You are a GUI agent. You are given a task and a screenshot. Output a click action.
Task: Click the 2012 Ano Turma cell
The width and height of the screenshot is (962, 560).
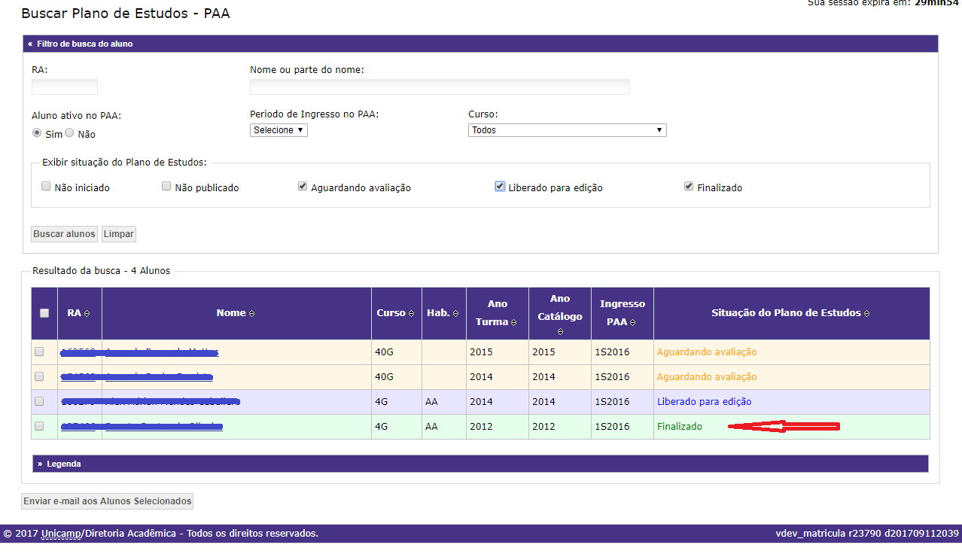(x=498, y=427)
